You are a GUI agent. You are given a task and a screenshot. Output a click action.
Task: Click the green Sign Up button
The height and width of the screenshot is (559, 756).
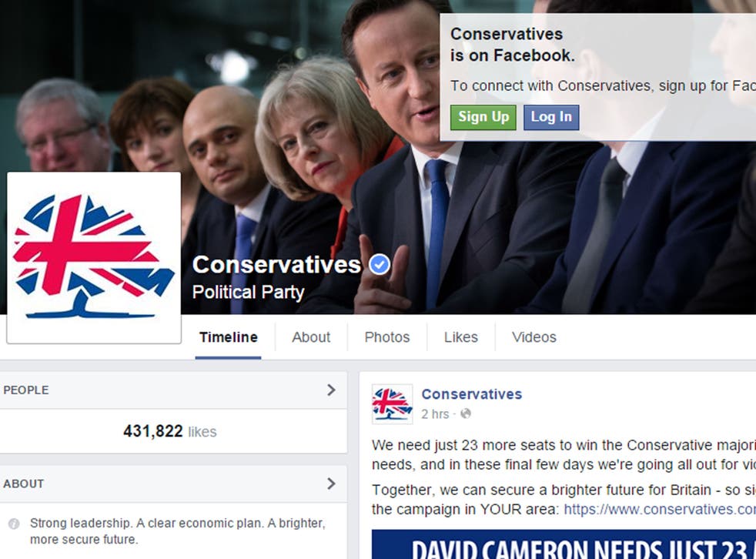pyautogui.click(x=483, y=117)
